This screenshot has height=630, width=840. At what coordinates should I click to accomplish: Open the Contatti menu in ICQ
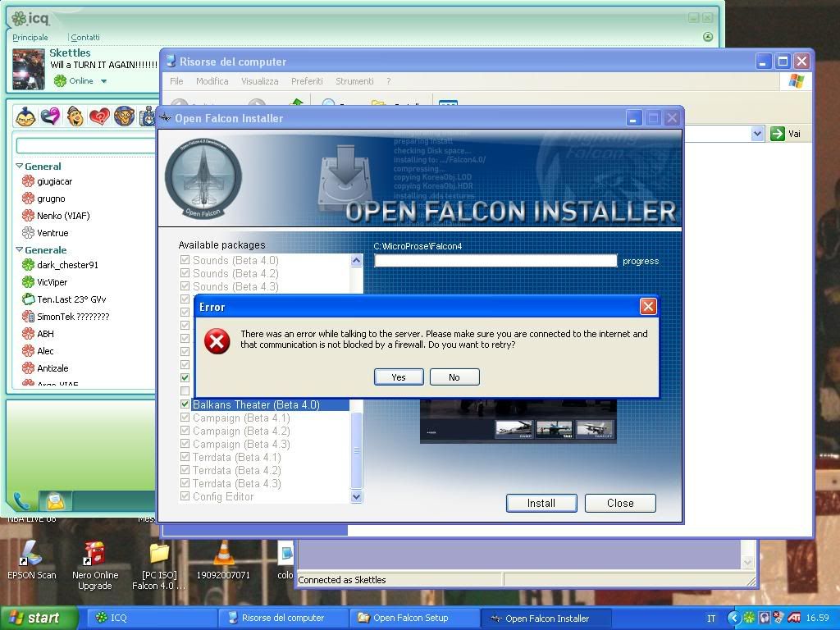click(x=85, y=37)
